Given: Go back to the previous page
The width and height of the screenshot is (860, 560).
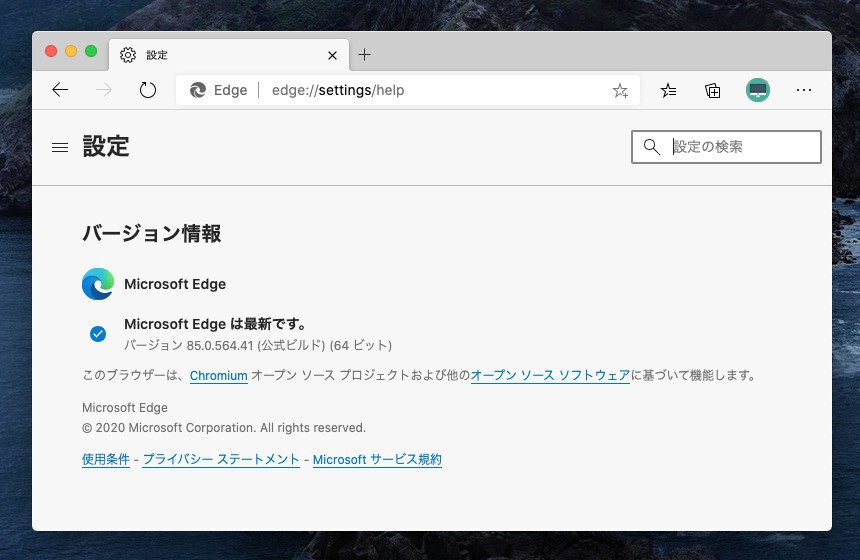Looking at the screenshot, I should pyautogui.click(x=60, y=90).
